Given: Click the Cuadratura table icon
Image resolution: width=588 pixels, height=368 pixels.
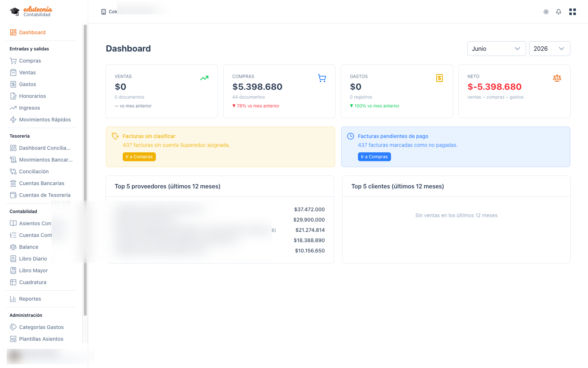Looking at the screenshot, I should pos(13,282).
